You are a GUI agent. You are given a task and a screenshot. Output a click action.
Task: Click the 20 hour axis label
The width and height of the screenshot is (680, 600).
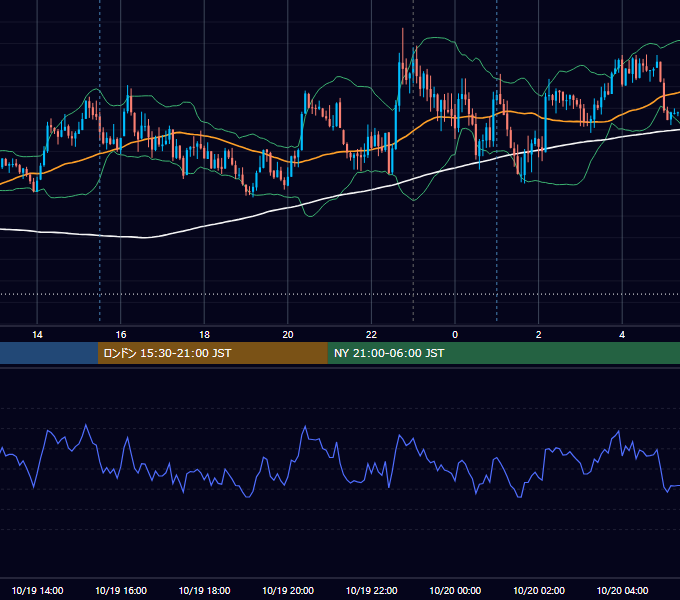(288, 335)
